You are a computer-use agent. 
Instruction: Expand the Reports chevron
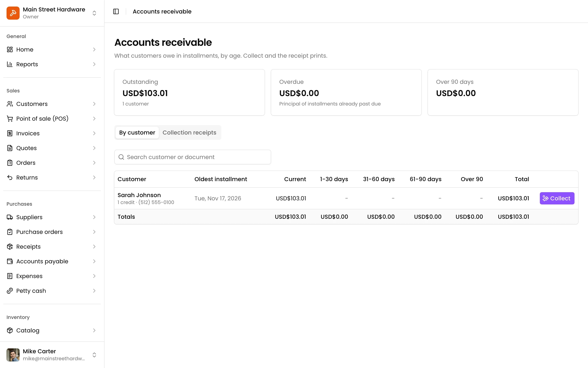94,64
